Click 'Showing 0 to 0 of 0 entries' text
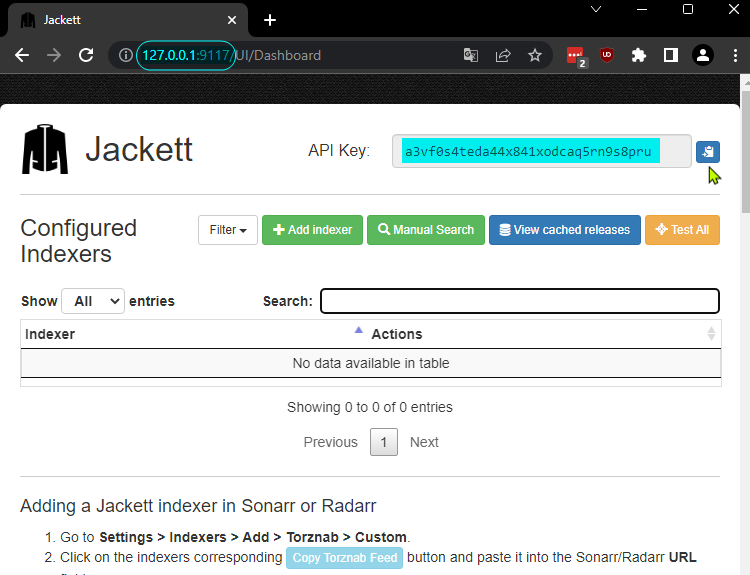750x575 pixels. click(x=370, y=407)
